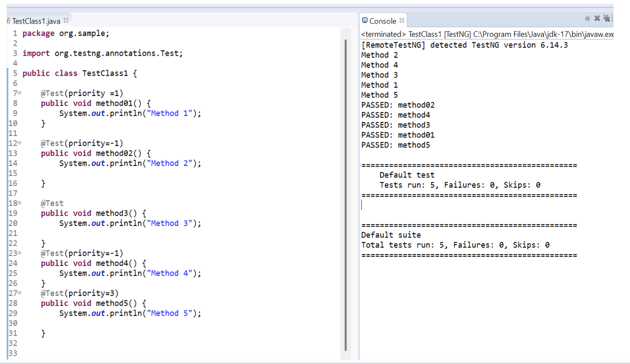Click Remove All Terminated Launches double-X icon
Screen dimensions: 630x364
point(606,18)
